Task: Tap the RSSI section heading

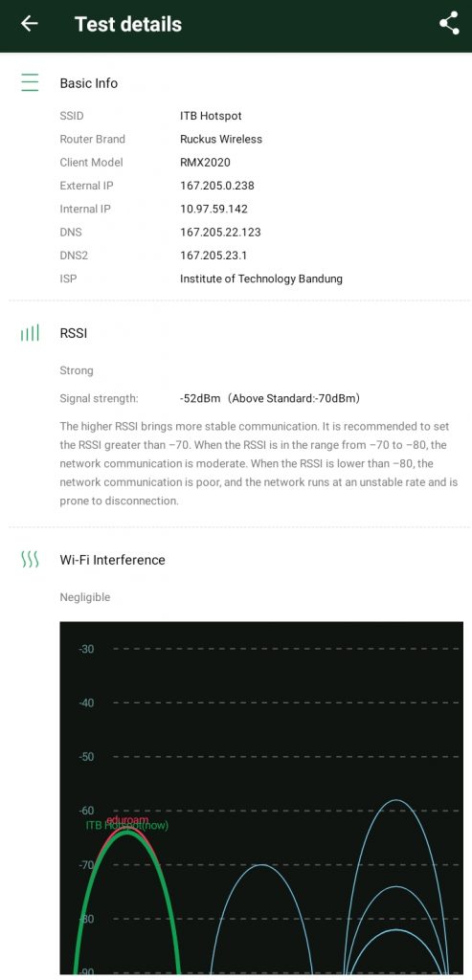Action: [x=74, y=333]
